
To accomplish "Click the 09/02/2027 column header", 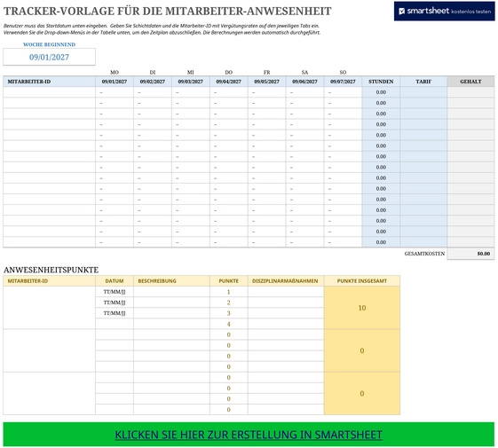I will pyautogui.click(x=153, y=82).
